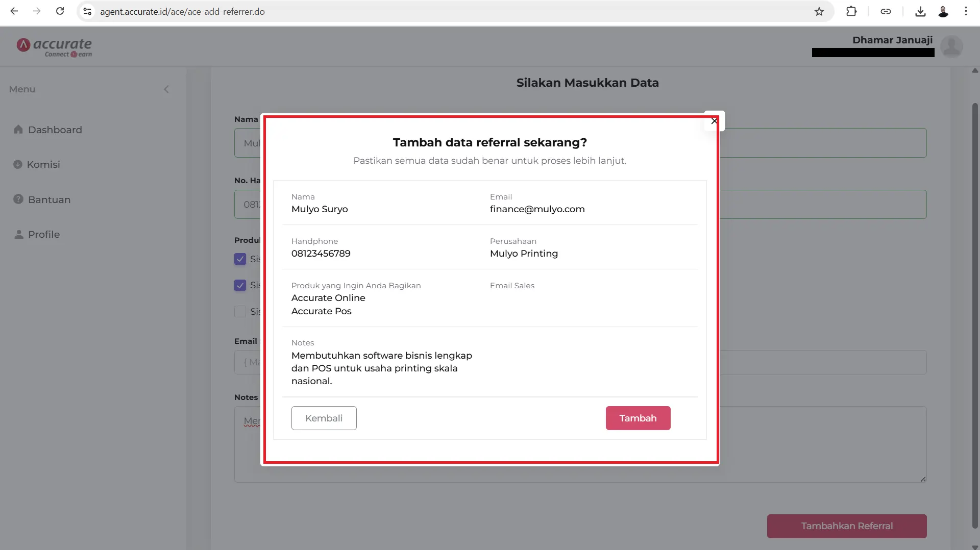Toggle the first checked product checkbox

tap(240, 259)
